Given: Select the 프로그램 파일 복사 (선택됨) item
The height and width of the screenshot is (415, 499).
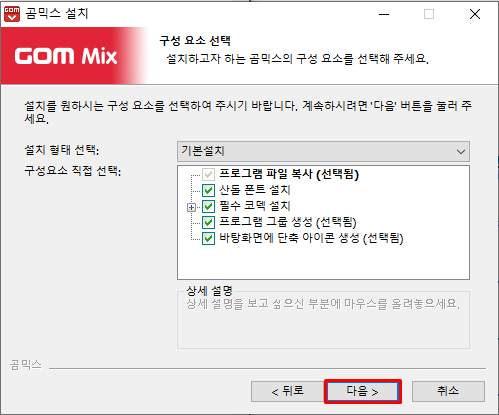Looking at the screenshot, I should [289, 174].
